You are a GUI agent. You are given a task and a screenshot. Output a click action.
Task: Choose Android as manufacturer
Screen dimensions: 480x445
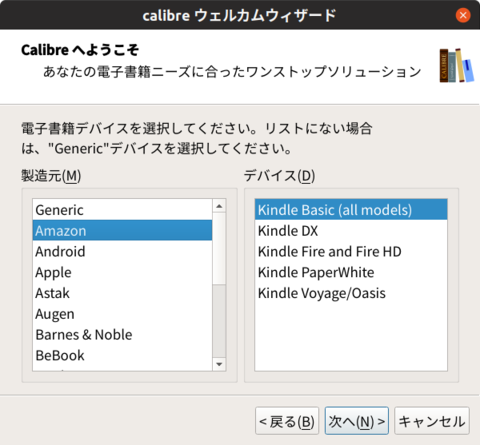[122, 251]
